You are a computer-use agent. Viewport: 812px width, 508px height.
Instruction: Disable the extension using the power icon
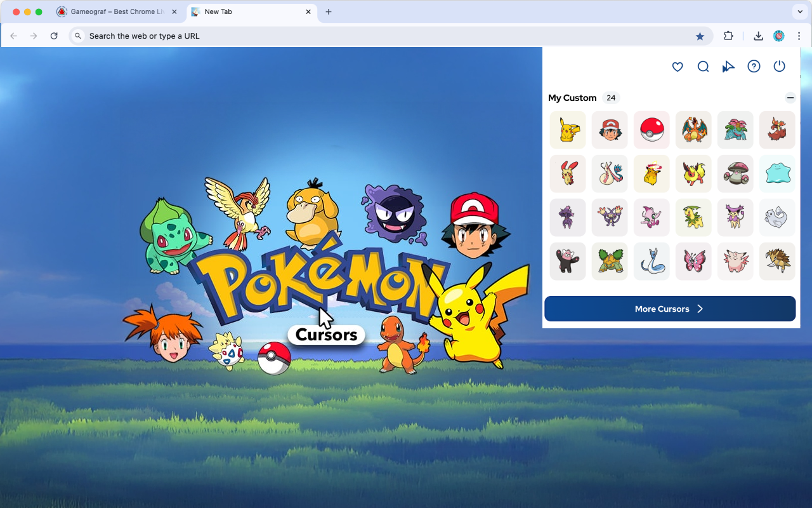pos(779,66)
